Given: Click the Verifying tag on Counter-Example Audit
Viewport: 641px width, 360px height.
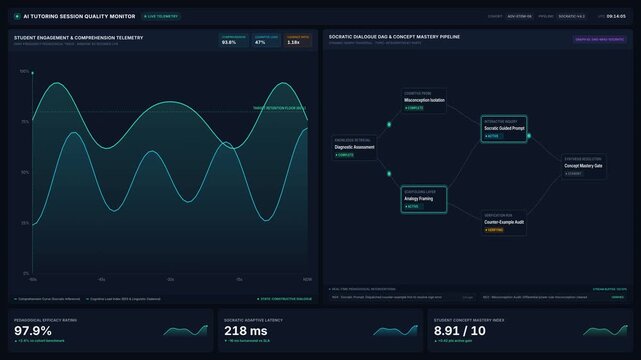Looking at the screenshot, I should point(494,230).
